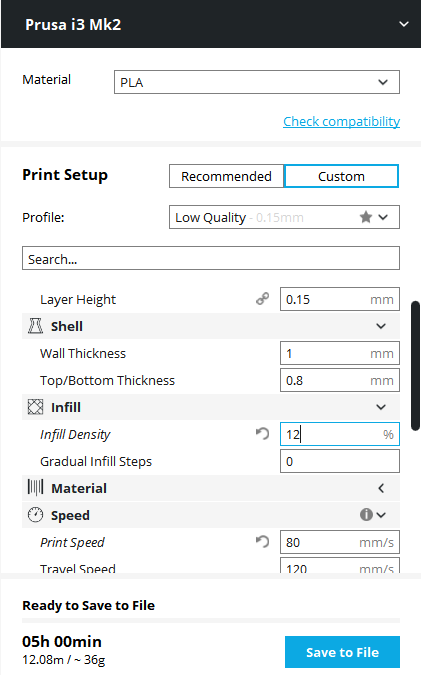Viewport: 425px width, 675px height.
Task: Click the 12.08m / ~ 36g filament estimate
Action: [x=64, y=660]
